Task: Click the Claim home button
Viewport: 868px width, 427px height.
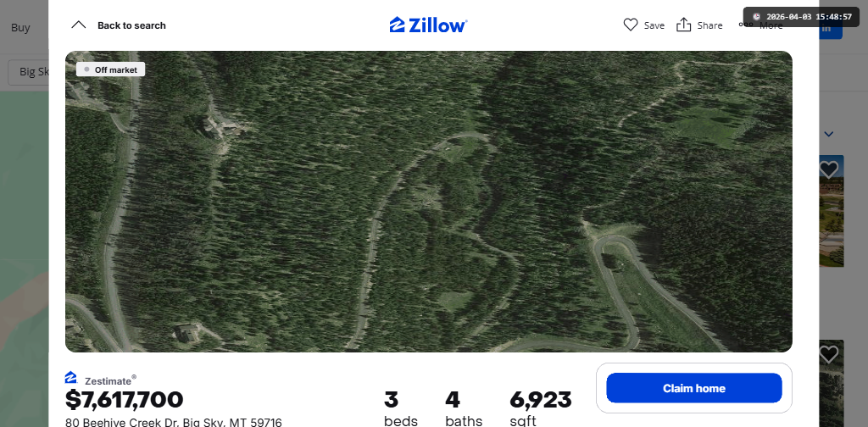Action: pyautogui.click(x=694, y=388)
